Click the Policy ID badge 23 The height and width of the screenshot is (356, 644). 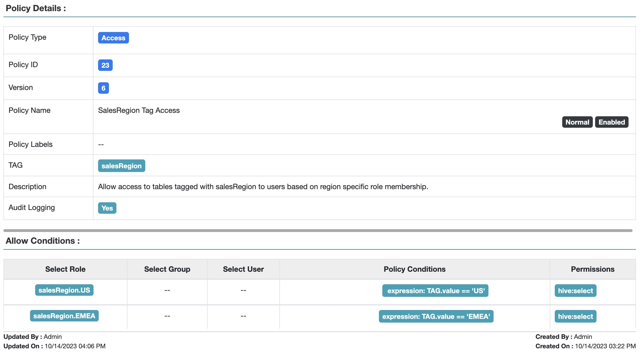point(105,65)
